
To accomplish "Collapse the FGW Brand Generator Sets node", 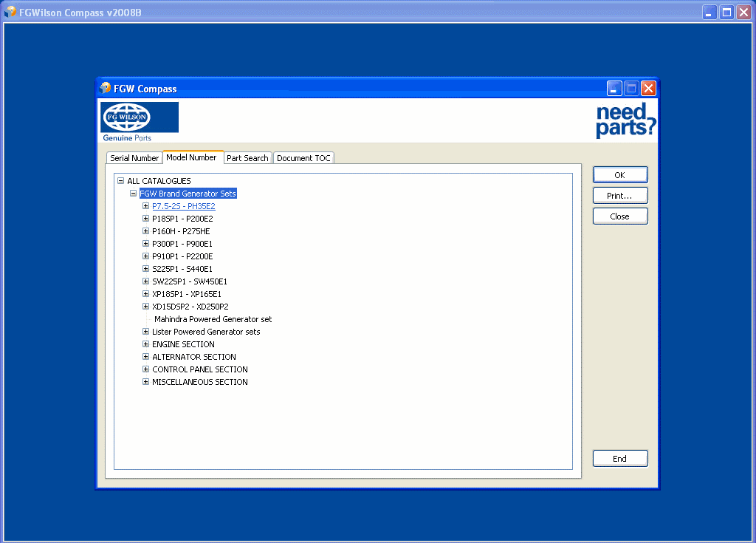I will click(x=133, y=194).
